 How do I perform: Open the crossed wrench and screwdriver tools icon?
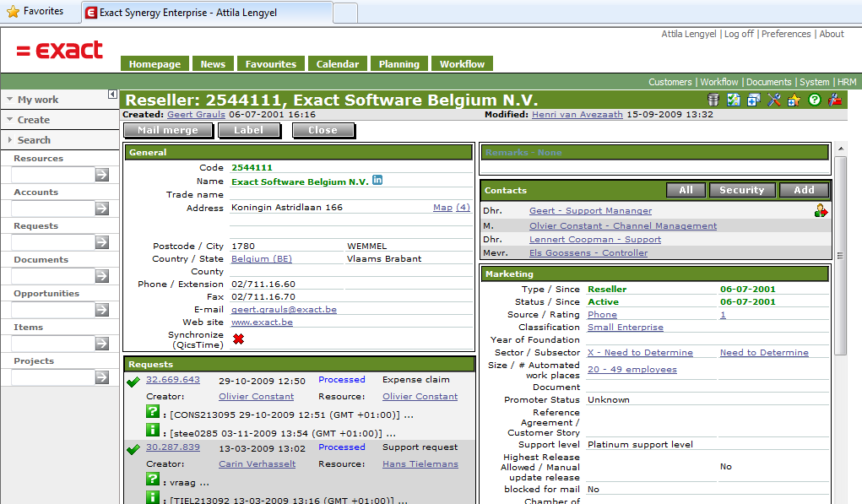point(774,100)
